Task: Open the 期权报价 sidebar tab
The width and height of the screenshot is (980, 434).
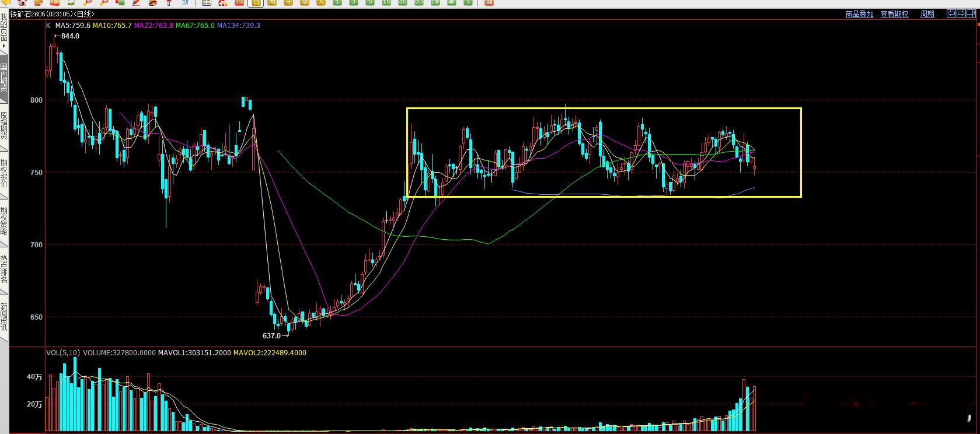Action: (4, 173)
